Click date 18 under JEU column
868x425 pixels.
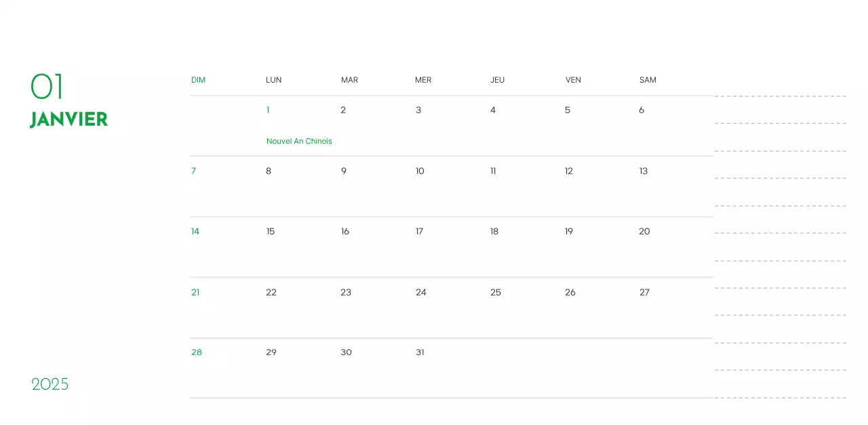coord(494,231)
